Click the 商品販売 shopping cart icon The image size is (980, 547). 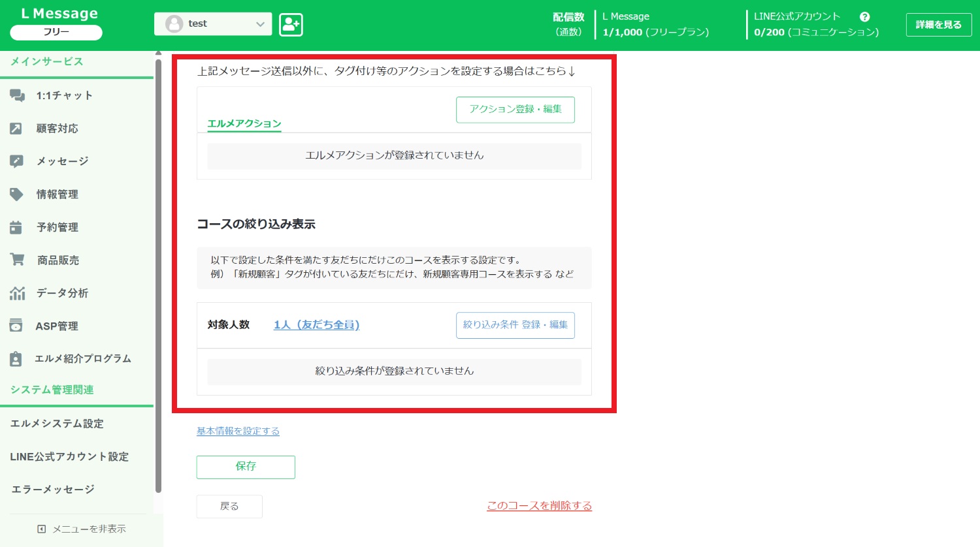pos(17,260)
